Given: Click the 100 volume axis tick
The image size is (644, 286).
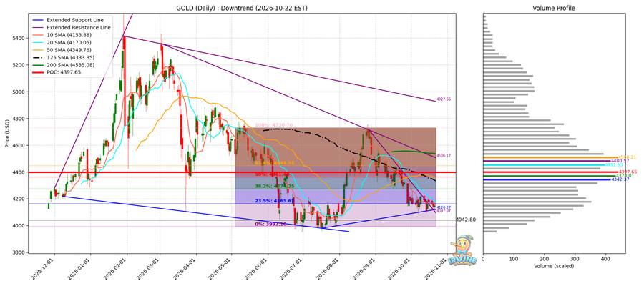Looking at the screenshot, I should coord(514,260).
